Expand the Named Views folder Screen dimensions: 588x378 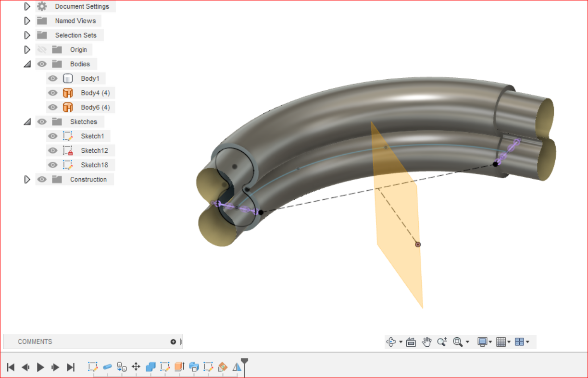coord(27,21)
